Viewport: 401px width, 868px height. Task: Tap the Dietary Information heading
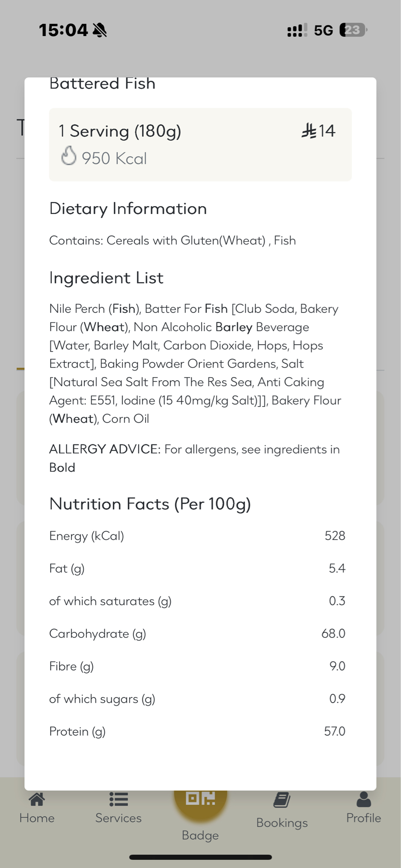(x=128, y=209)
